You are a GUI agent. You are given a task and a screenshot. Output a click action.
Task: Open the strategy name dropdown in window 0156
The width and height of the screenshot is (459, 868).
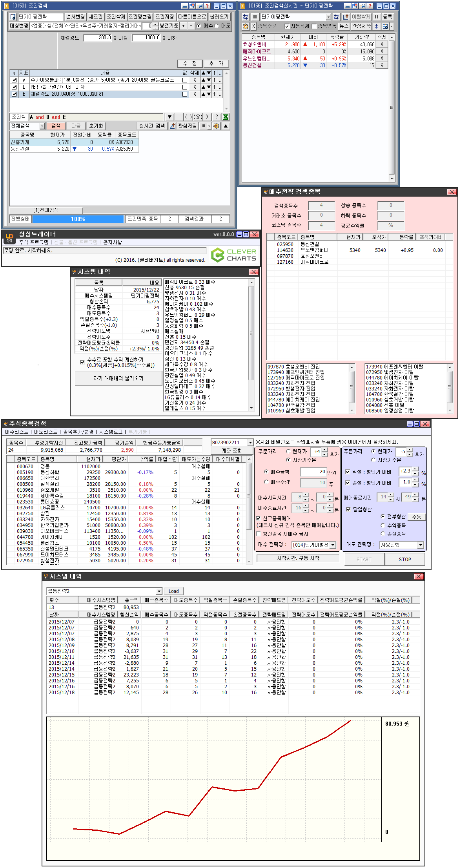[329, 17]
